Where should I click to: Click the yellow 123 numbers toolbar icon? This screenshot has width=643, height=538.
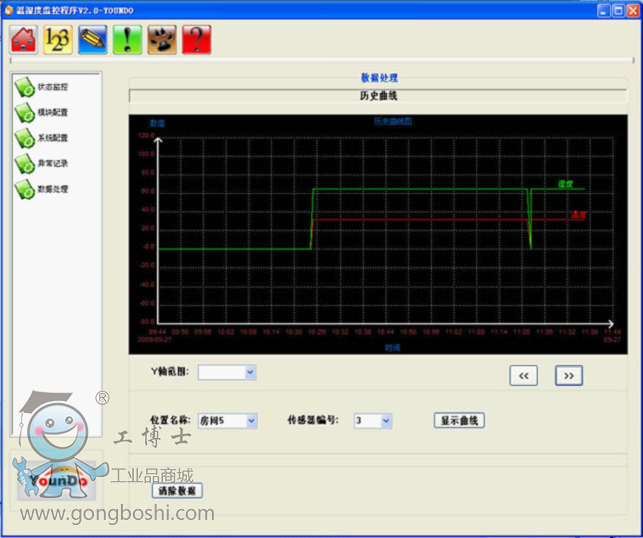pos(58,39)
